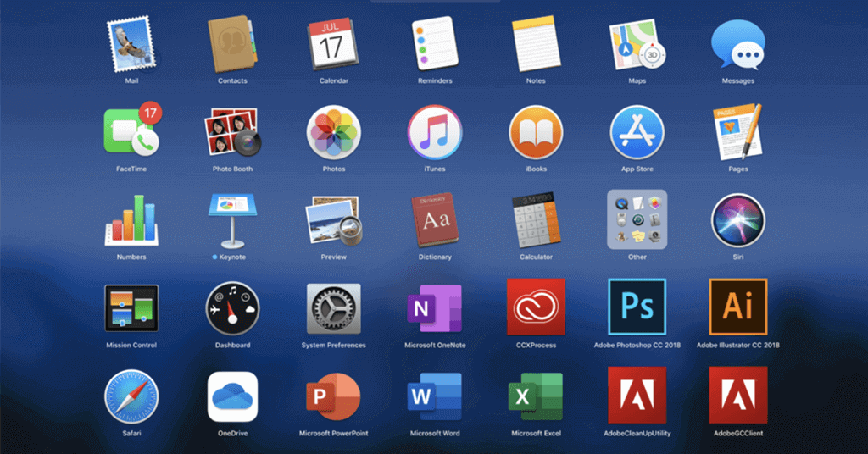868x454 pixels.
Task: Launch Microsoft Excel
Action: point(536,396)
